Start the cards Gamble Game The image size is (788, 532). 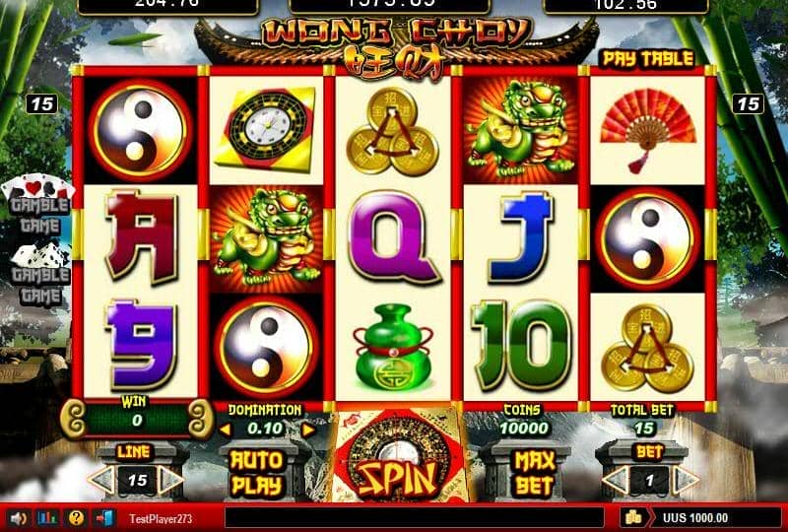39,204
